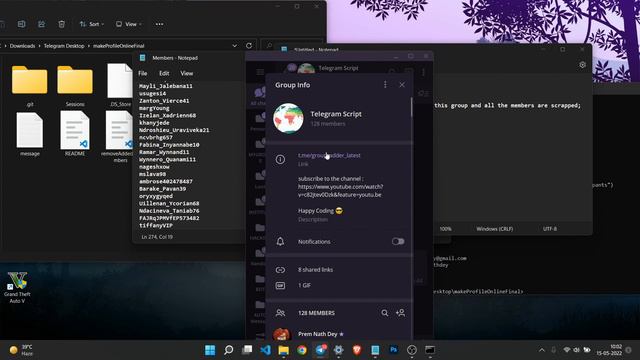Open taskbar Search

tap(229, 350)
